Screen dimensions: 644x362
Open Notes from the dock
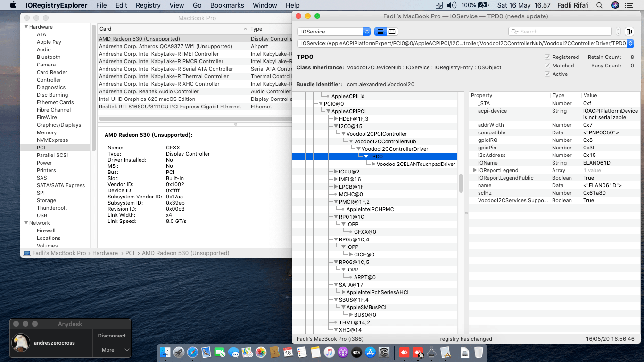click(315, 352)
